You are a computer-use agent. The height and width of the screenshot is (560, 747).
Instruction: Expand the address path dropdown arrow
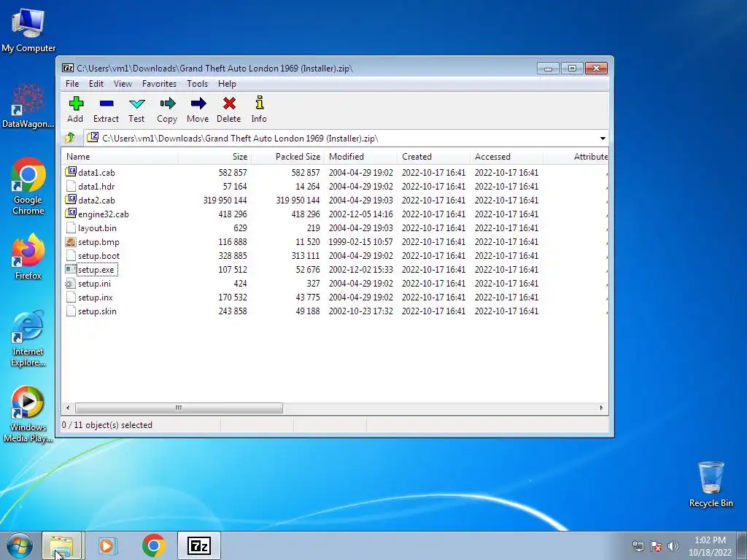(x=603, y=138)
